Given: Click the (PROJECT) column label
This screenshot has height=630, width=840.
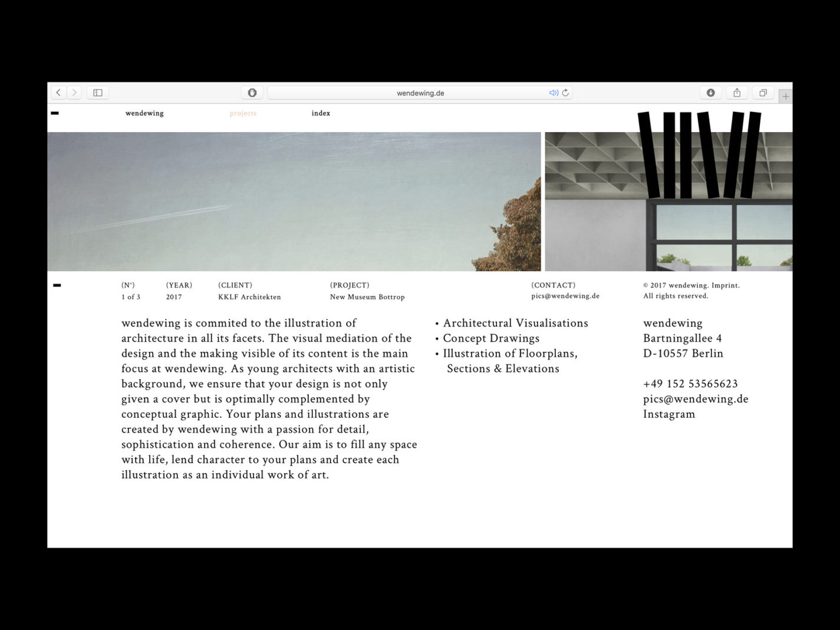Looking at the screenshot, I should click(x=350, y=285).
